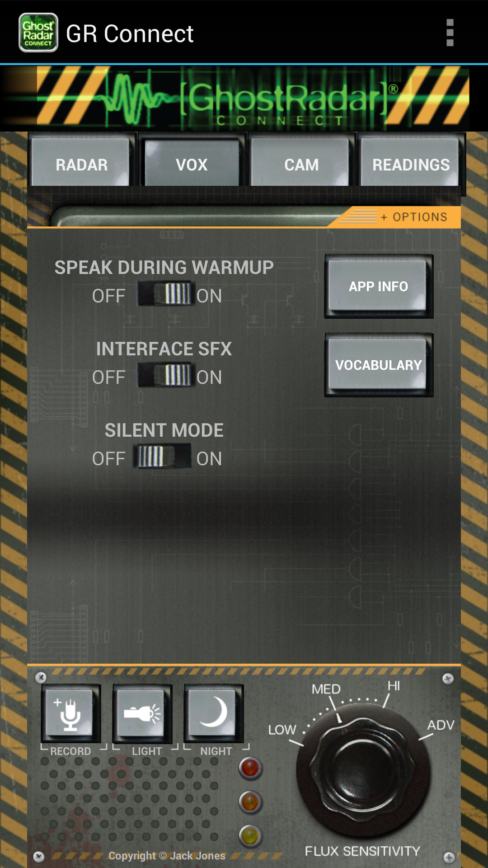The width and height of the screenshot is (488, 868).
Task: Open the APP INFO button
Action: coord(379,286)
